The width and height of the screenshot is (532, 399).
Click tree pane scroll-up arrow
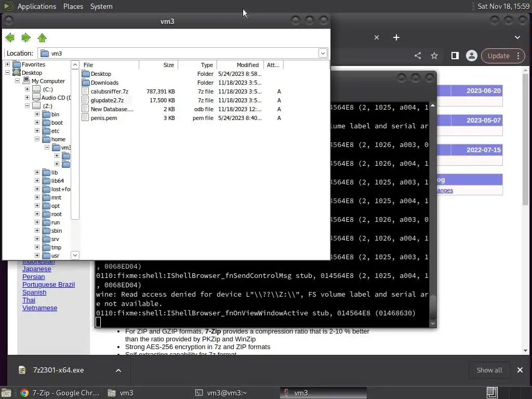click(x=75, y=64)
